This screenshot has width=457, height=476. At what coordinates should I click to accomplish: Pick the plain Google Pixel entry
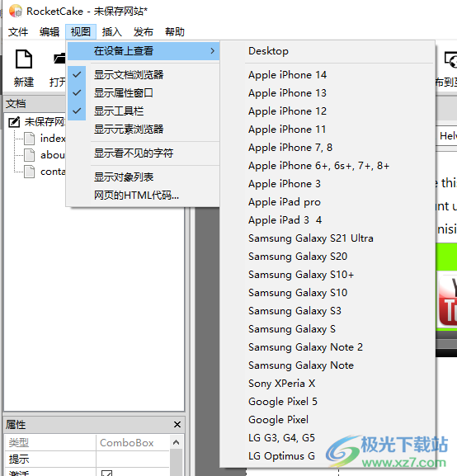tap(327, 420)
